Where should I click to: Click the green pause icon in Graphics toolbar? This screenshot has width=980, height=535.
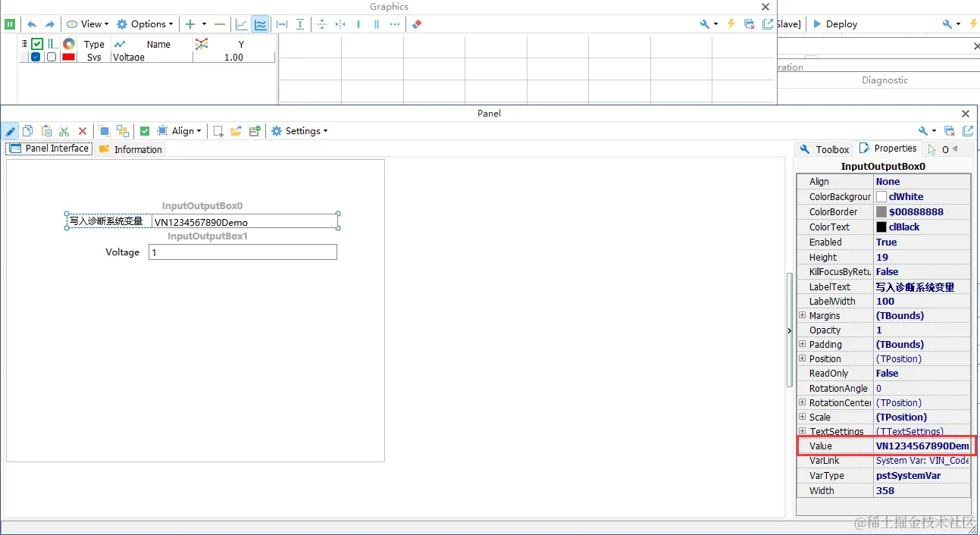point(10,24)
